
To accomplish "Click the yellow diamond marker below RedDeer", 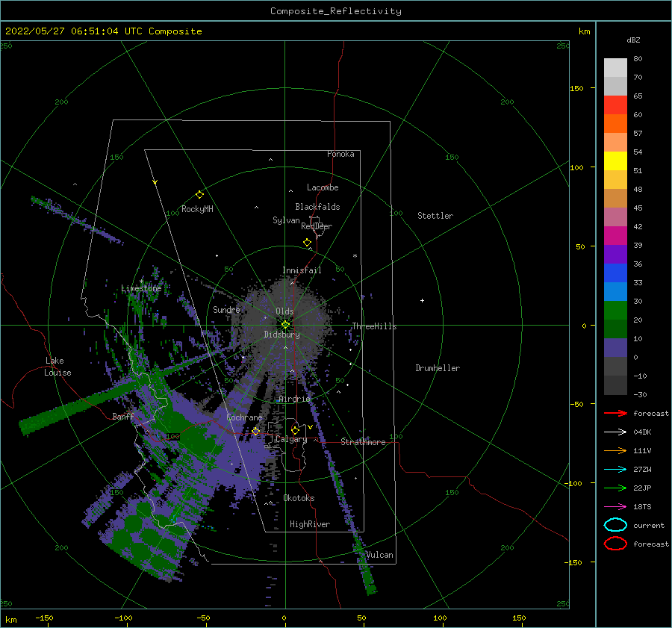I will [308, 243].
